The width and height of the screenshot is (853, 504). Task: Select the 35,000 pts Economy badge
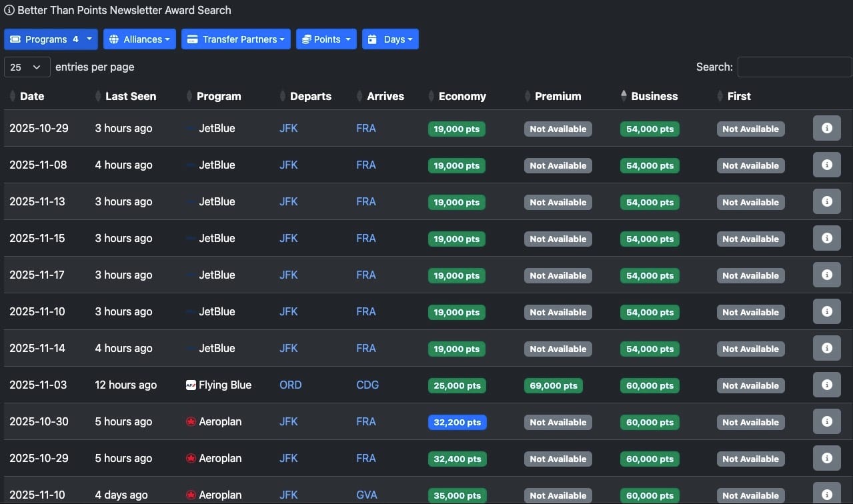457,495
